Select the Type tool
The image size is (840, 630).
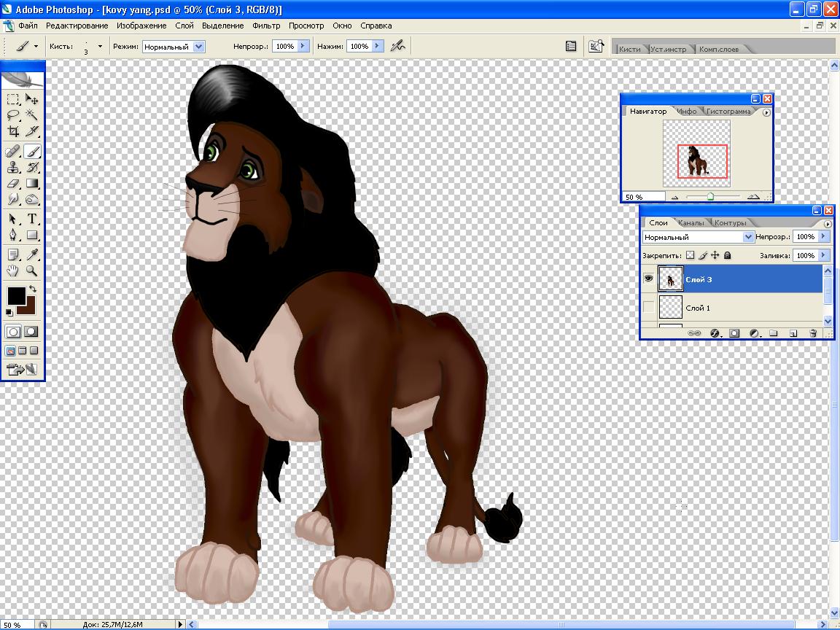click(x=32, y=219)
